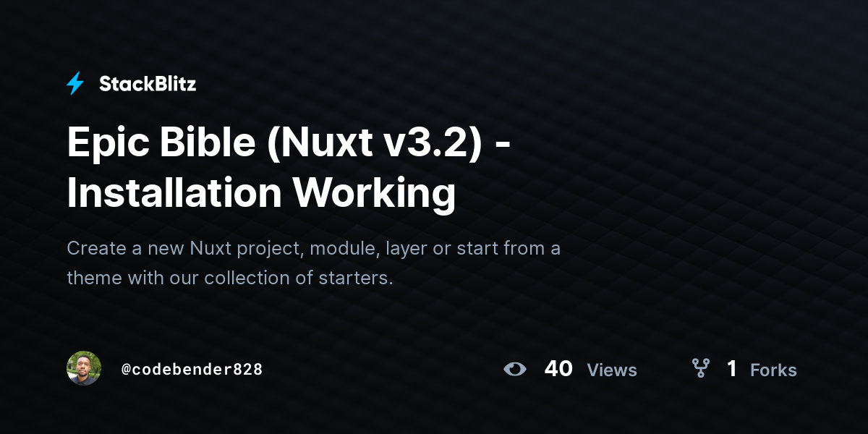Click the word "Working" in the title
Screen dimensions: 868x434
point(374,194)
